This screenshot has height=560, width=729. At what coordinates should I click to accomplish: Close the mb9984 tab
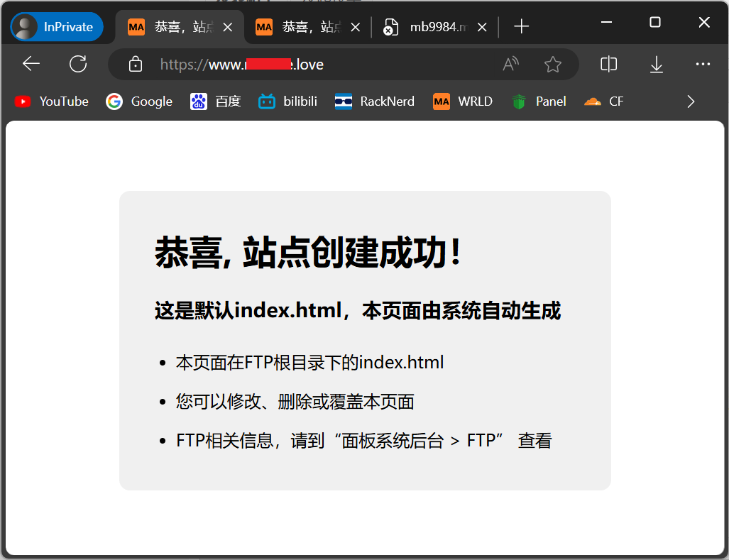[x=482, y=28]
